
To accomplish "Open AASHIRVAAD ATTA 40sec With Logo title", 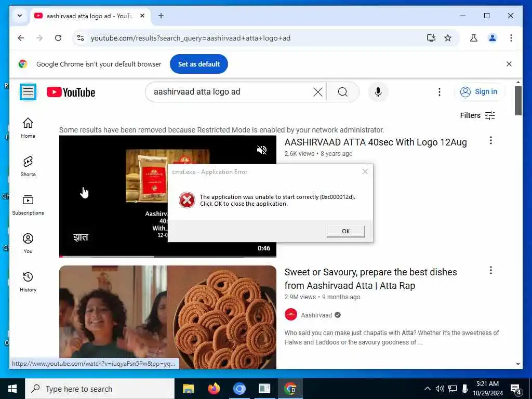I will click(x=376, y=142).
